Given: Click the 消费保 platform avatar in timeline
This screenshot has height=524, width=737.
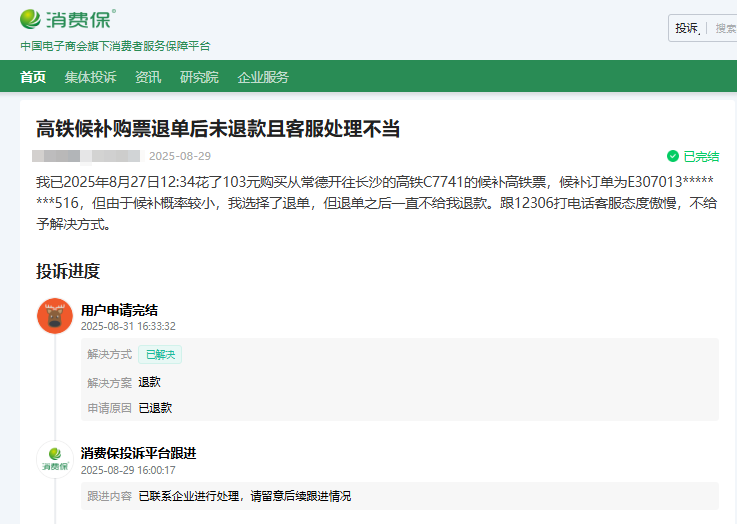Looking at the screenshot, I should [54, 458].
